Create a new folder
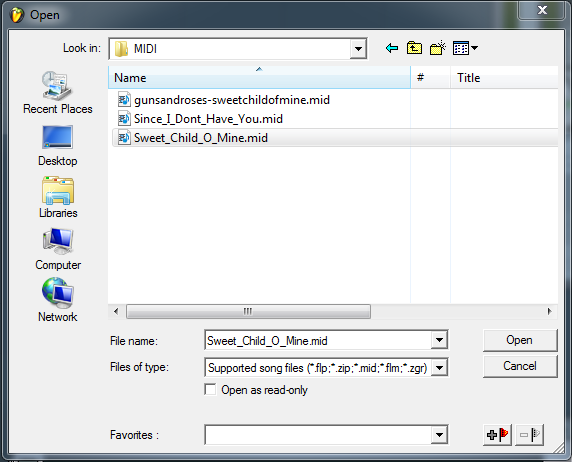Screen dimensions: 572x462 click(x=438, y=48)
